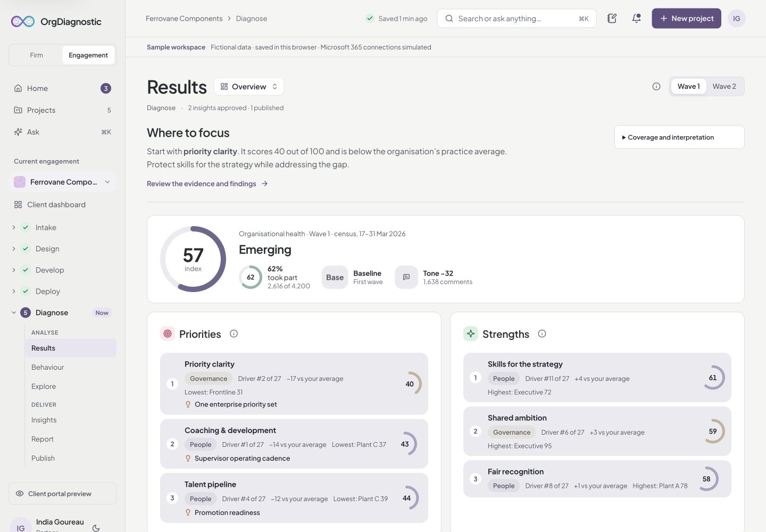Toggle dark mode with the moon icon
Screen dimensions: 766x532
[x=96, y=528]
